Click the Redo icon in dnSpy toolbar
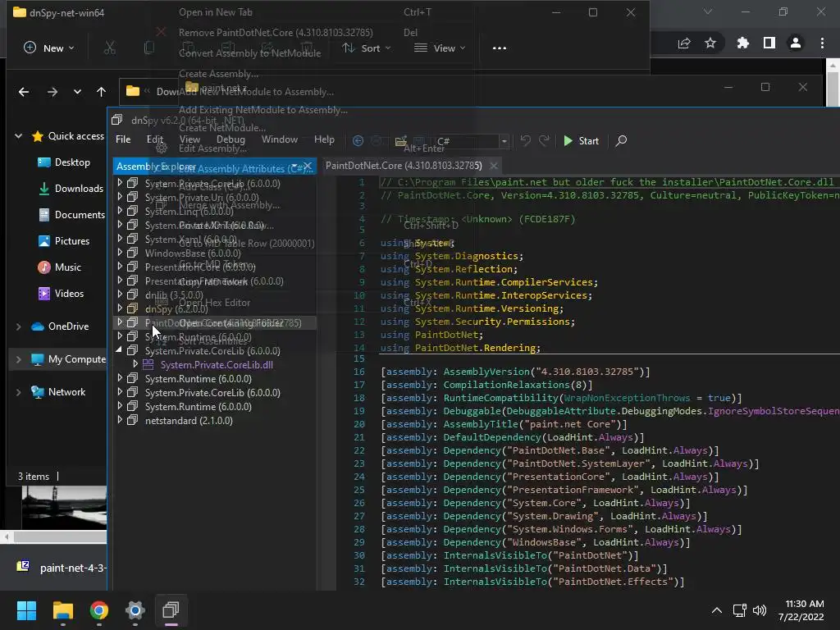 tap(545, 141)
